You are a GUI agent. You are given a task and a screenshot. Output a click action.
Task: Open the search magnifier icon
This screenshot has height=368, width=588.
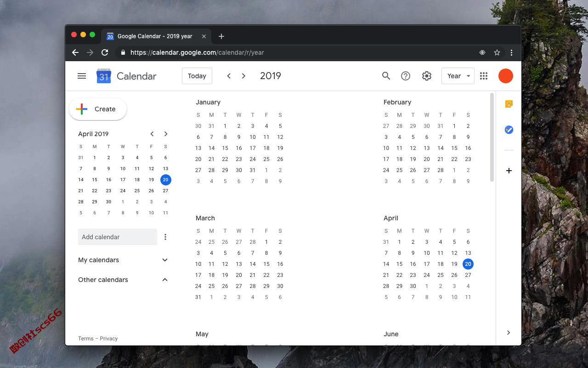pos(386,76)
